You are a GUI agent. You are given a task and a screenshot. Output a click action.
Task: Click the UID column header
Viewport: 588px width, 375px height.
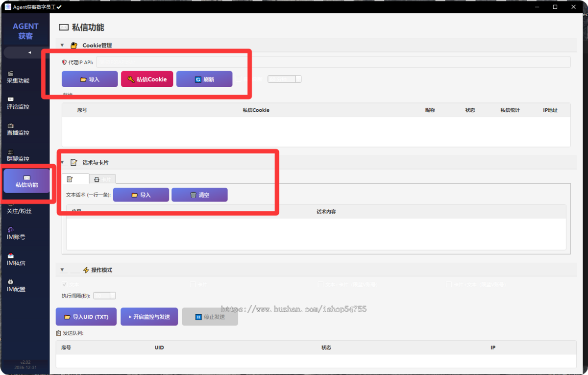(159, 348)
